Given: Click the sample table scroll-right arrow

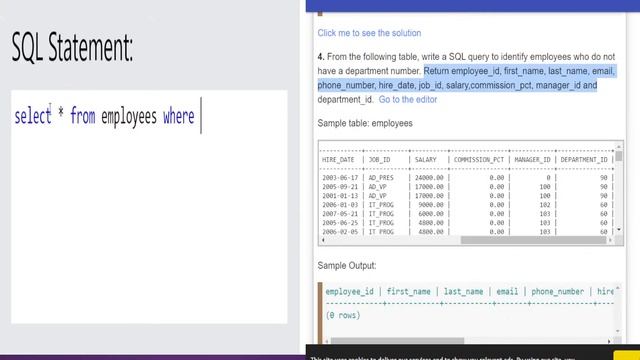Looking at the screenshot, I should tap(611, 240).
